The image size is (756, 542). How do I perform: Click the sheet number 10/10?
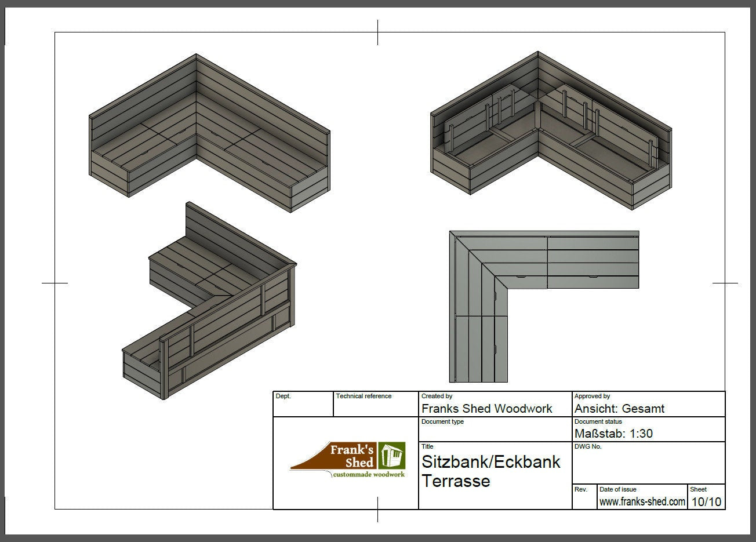click(x=707, y=502)
